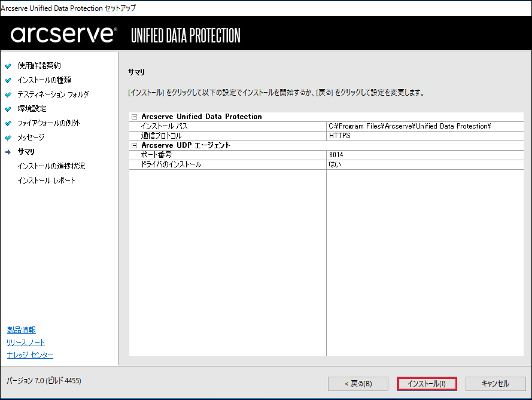Image resolution: width=532 pixels, height=400 pixels.
Task: Click the キャンセル button
Action: (495, 384)
